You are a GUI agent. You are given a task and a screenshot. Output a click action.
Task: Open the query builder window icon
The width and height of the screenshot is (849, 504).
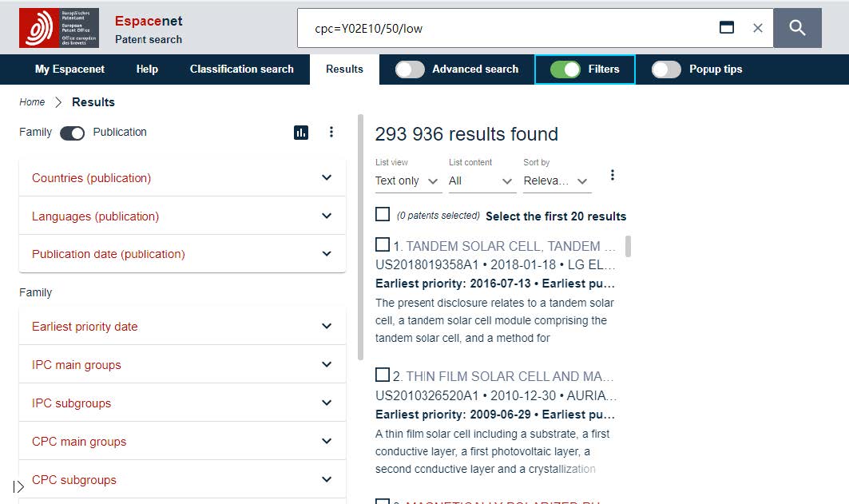727,28
